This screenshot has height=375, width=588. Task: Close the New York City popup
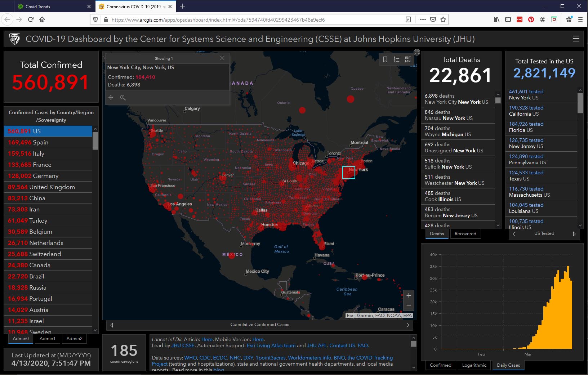pos(222,58)
